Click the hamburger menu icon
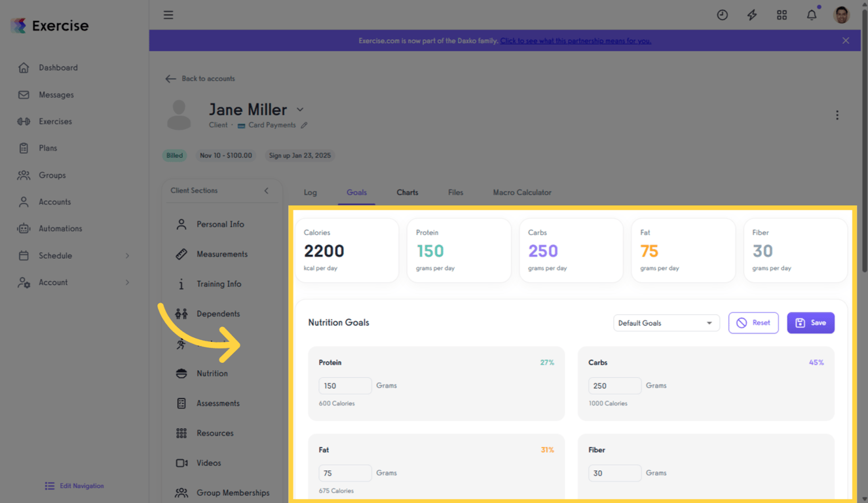The width and height of the screenshot is (868, 503). 168,14
